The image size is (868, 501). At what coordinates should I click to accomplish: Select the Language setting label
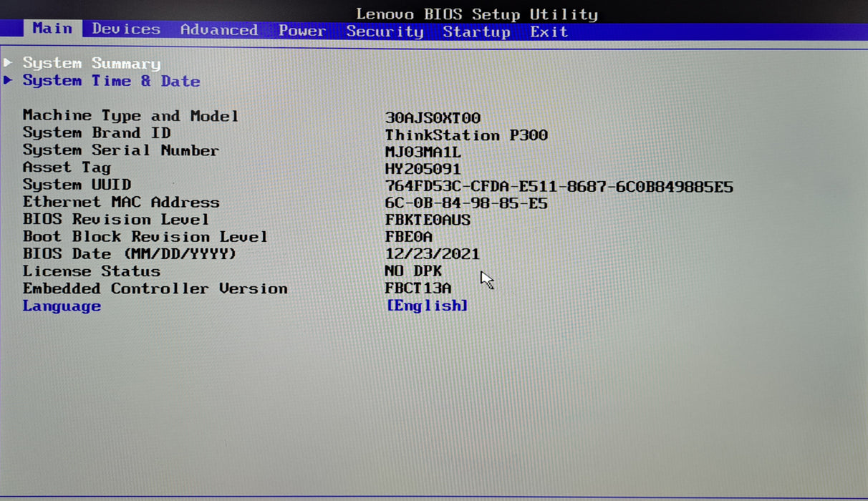pos(62,306)
